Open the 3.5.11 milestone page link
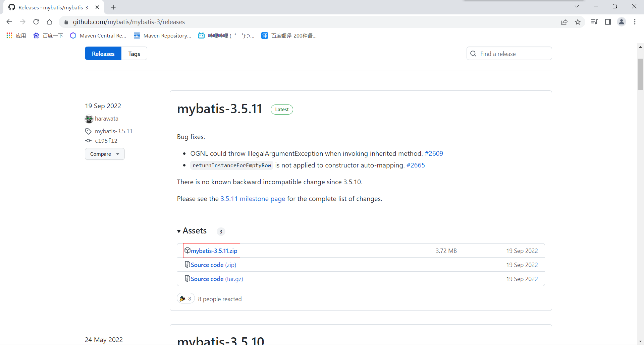The image size is (644, 345). pos(253,199)
